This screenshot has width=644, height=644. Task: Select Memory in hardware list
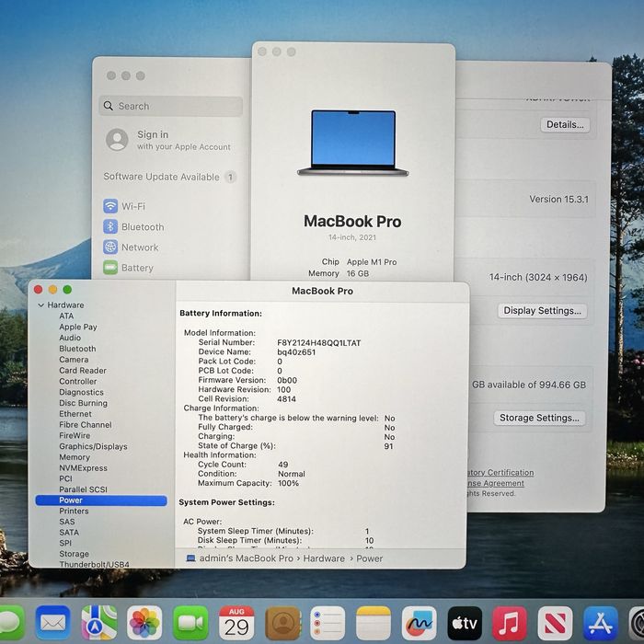pos(75,457)
